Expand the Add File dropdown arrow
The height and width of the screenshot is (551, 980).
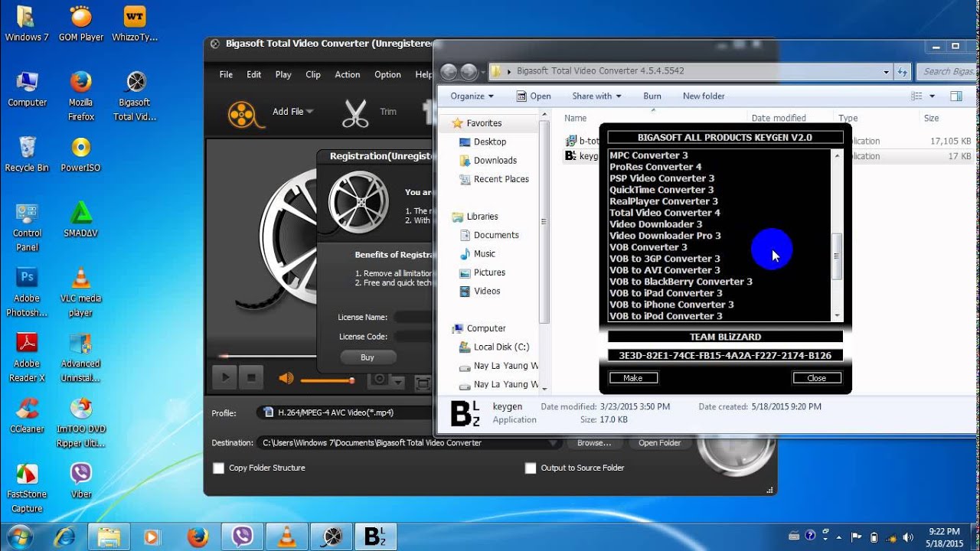[x=310, y=112]
